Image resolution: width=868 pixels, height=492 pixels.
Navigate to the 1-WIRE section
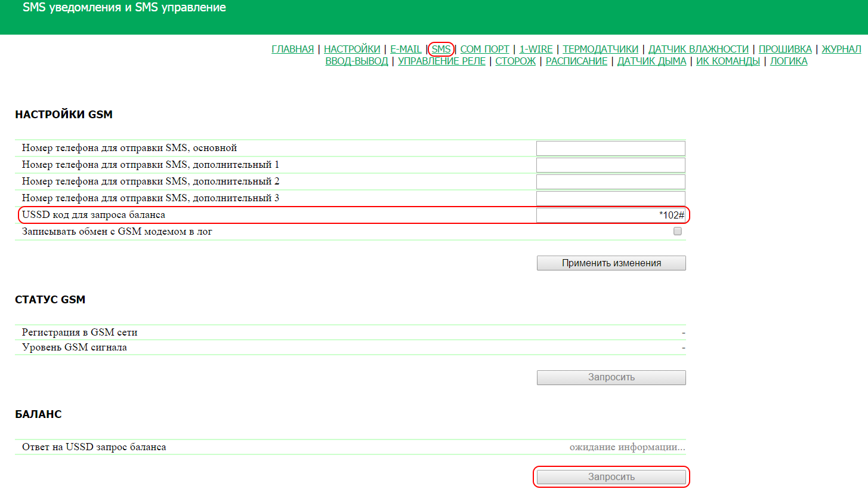pyautogui.click(x=536, y=49)
